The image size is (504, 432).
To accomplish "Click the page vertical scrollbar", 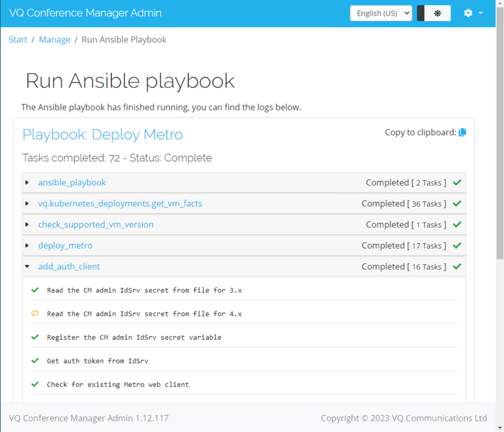I will (x=500, y=135).
